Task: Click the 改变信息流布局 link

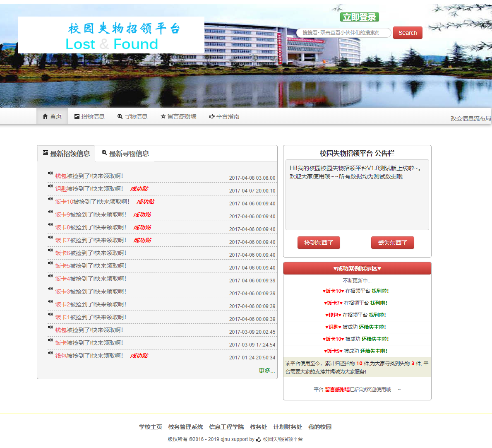Action: pyautogui.click(x=470, y=118)
